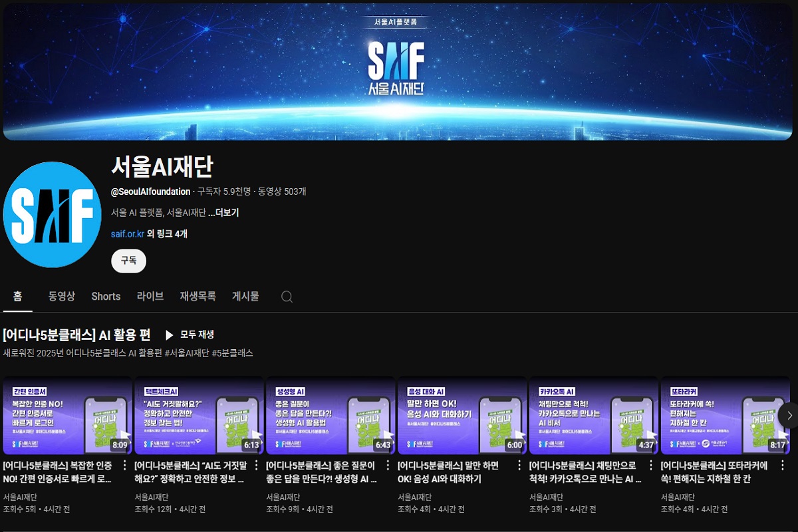The width and height of the screenshot is (798, 532).
Task: Expand channel description with 더보기
Action: coord(223,213)
